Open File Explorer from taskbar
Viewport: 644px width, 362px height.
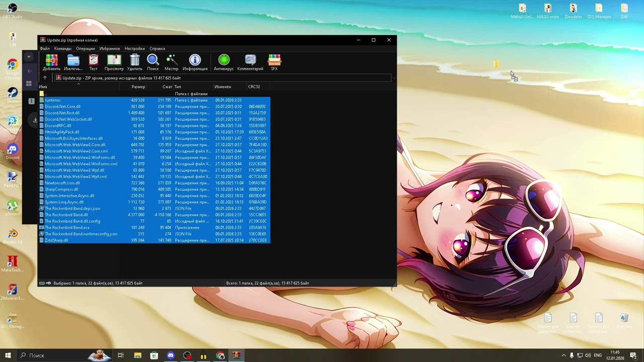tap(137, 355)
